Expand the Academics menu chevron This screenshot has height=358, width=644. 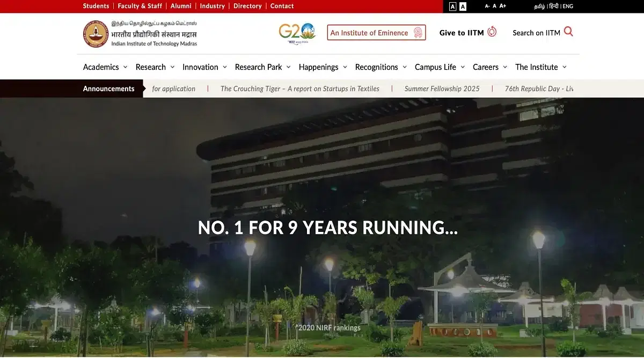click(x=125, y=67)
